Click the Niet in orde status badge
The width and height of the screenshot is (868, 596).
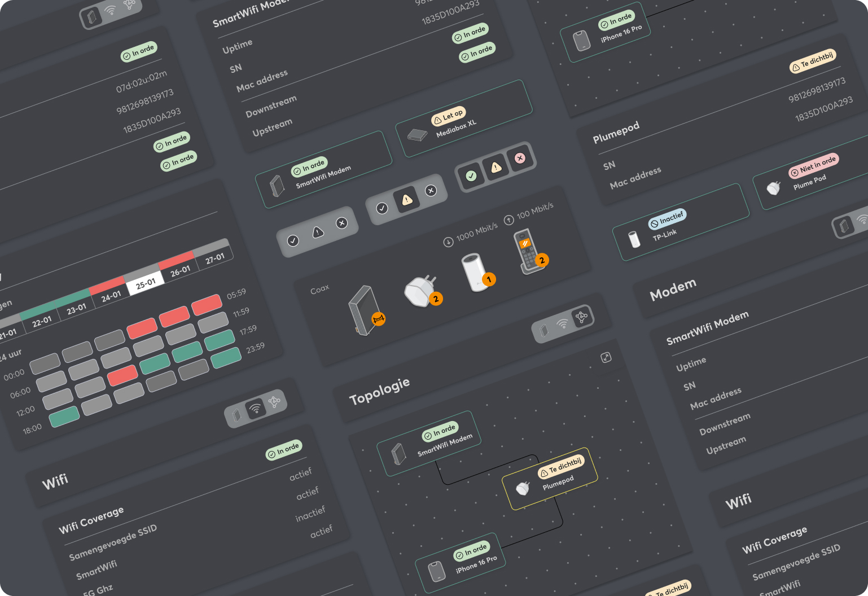click(813, 165)
